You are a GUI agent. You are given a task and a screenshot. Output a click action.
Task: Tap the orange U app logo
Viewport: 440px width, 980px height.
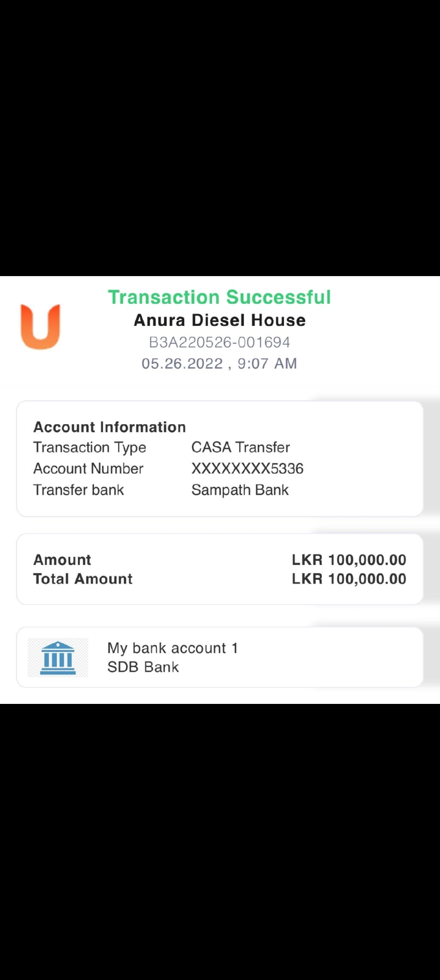[x=40, y=327]
